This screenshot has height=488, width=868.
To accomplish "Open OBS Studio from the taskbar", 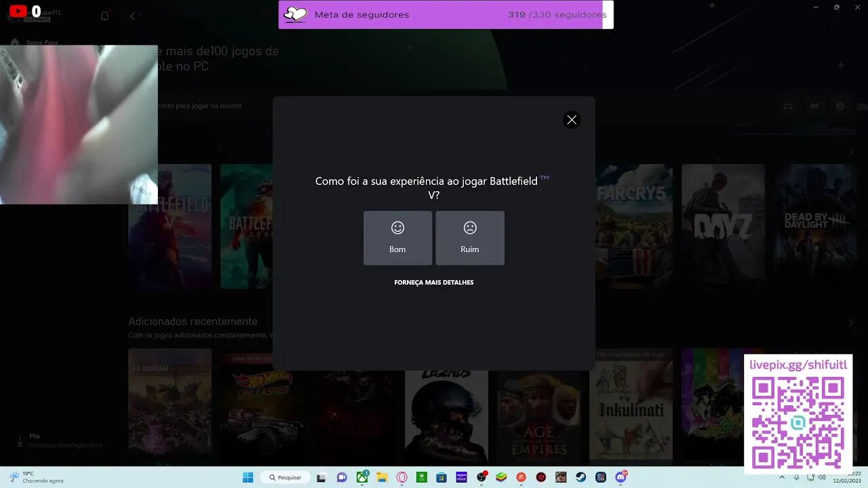I will pyautogui.click(x=481, y=477).
